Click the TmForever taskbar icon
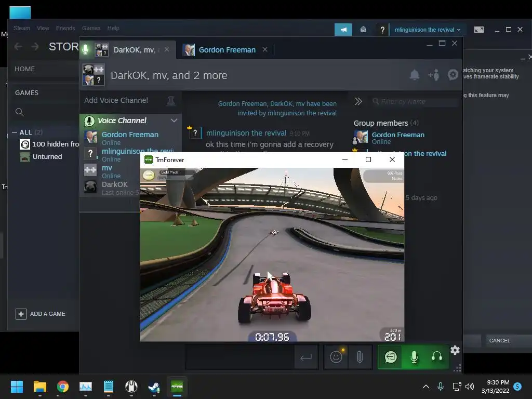This screenshot has height=399, width=532. click(177, 387)
